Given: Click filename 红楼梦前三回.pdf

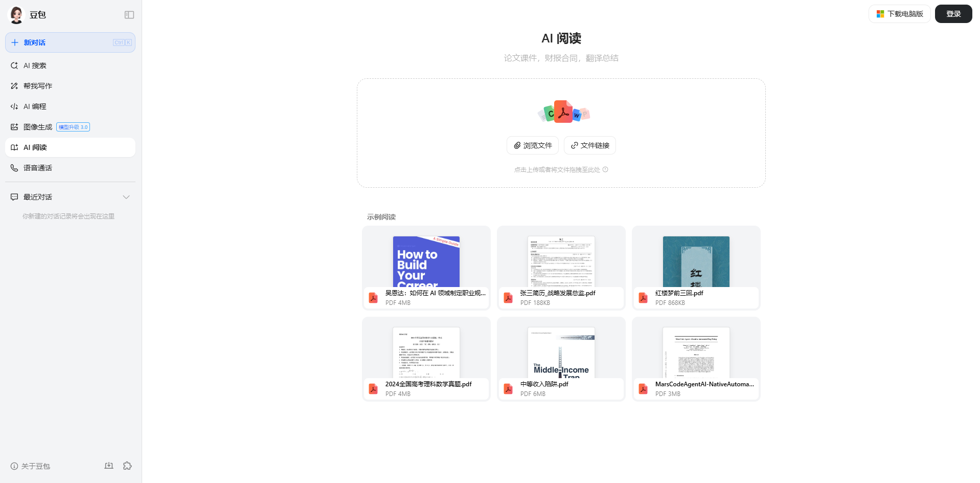Looking at the screenshot, I should [679, 293].
